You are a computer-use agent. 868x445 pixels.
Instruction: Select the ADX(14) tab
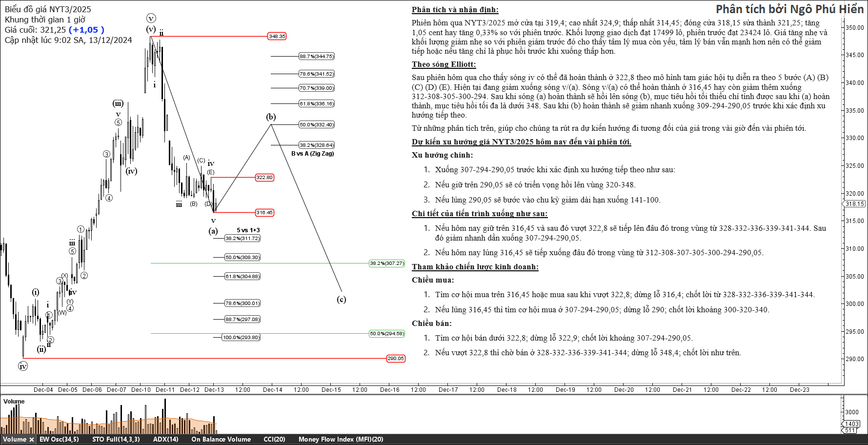(x=165, y=440)
